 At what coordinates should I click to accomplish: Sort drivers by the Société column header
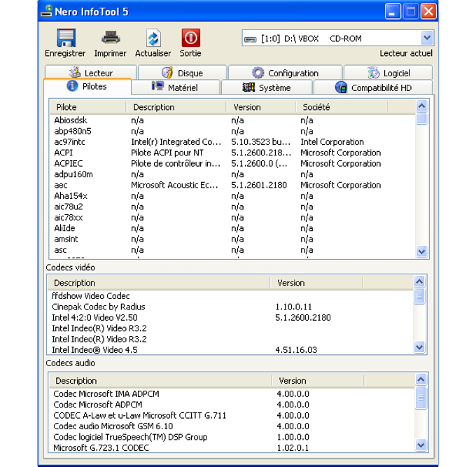(342, 107)
